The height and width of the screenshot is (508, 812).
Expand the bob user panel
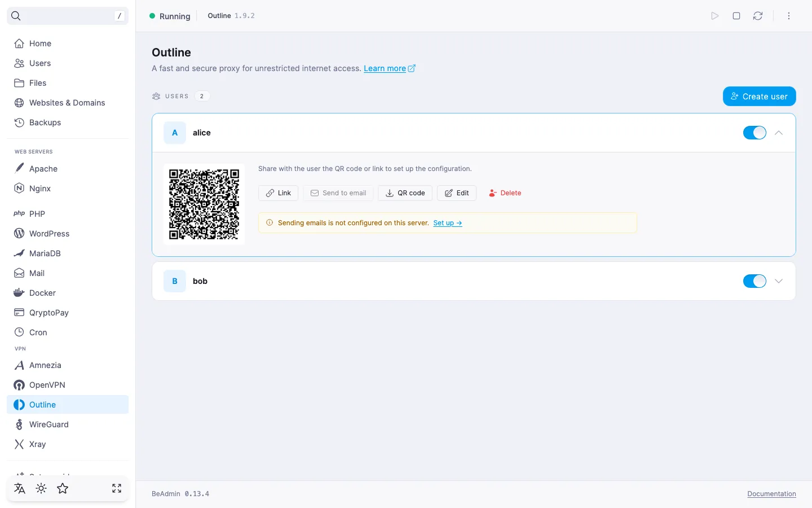(779, 281)
